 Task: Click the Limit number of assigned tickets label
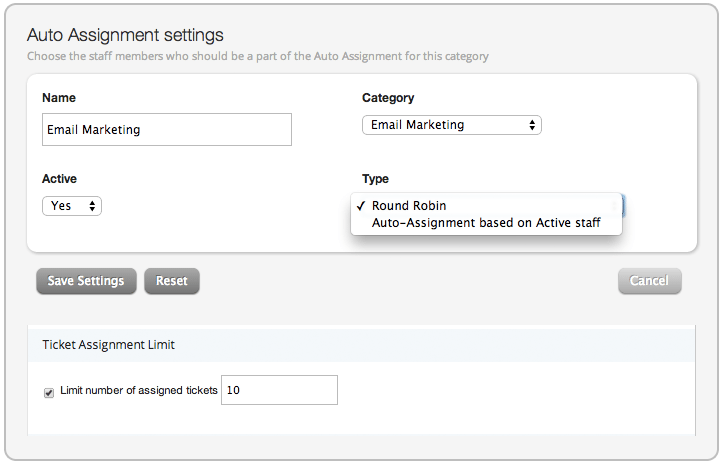click(x=139, y=390)
